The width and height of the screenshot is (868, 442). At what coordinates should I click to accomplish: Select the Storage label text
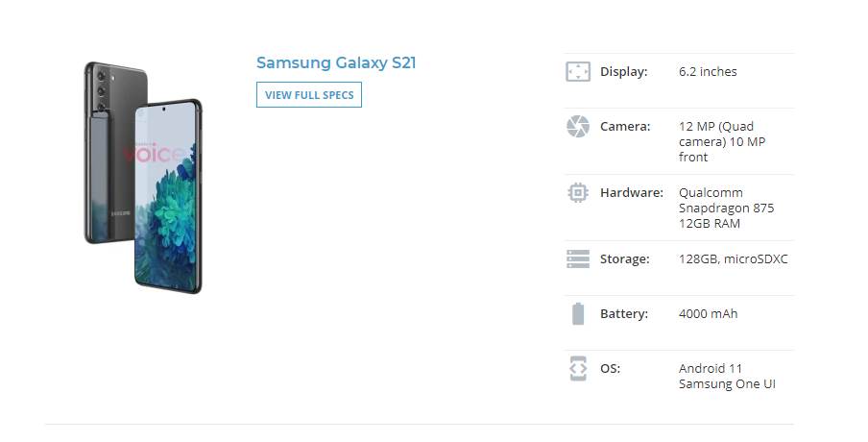pyautogui.click(x=625, y=259)
